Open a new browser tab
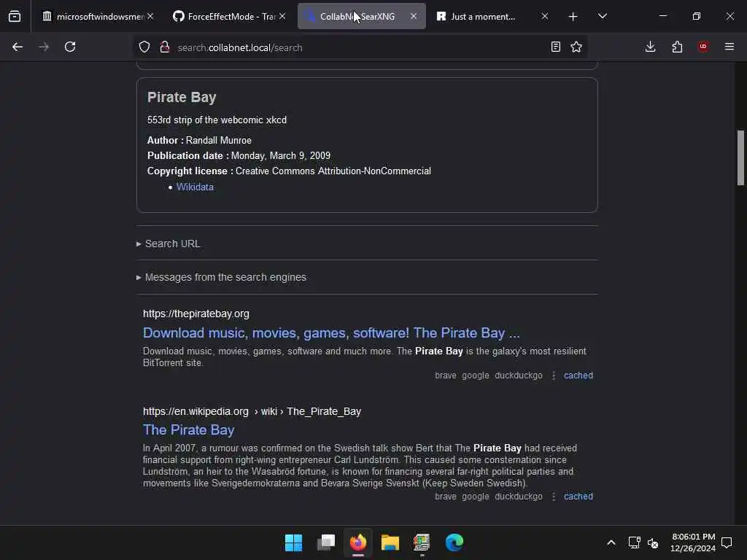The image size is (747, 560). [573, 17]
